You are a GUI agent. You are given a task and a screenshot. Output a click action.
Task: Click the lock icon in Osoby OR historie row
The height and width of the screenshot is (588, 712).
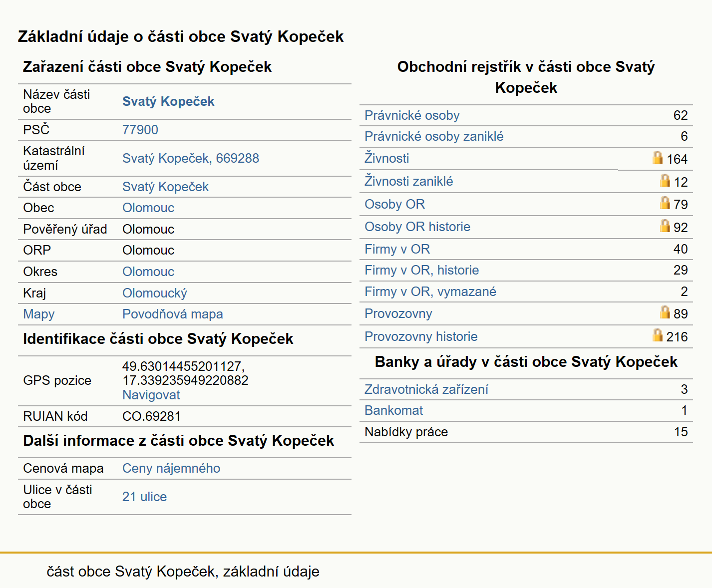point(665,226)
